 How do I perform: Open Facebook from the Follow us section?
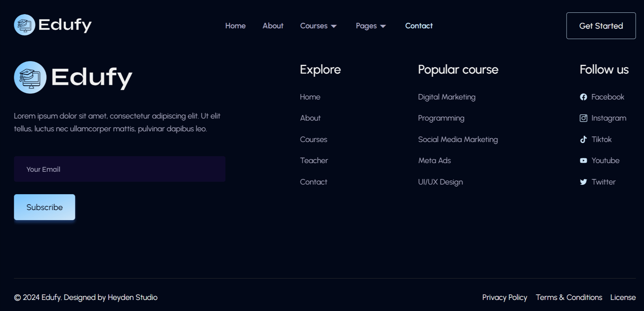tap(602, 97)
